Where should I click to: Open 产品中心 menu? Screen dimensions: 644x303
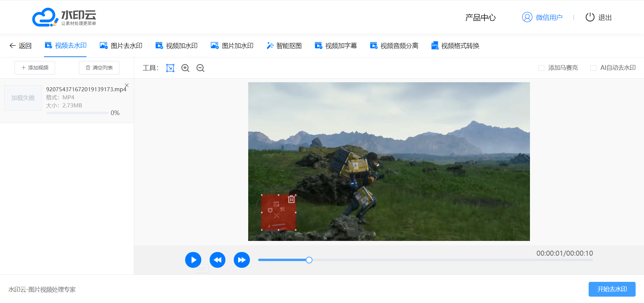coord(480,17)
